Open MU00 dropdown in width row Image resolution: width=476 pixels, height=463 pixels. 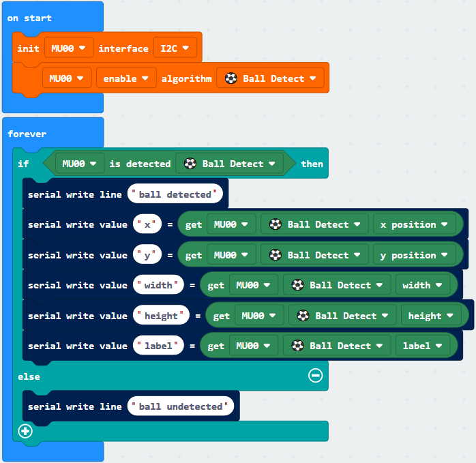pos(254,285)
